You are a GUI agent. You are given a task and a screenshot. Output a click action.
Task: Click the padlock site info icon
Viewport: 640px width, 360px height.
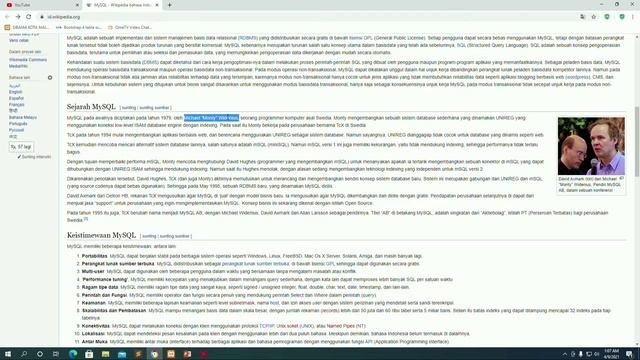click(42, 17)
